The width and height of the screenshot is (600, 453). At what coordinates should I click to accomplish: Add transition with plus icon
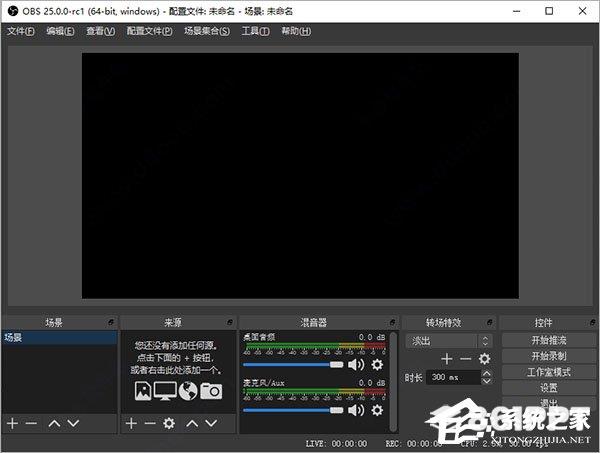pyautogui.click(x=447, y=359)
